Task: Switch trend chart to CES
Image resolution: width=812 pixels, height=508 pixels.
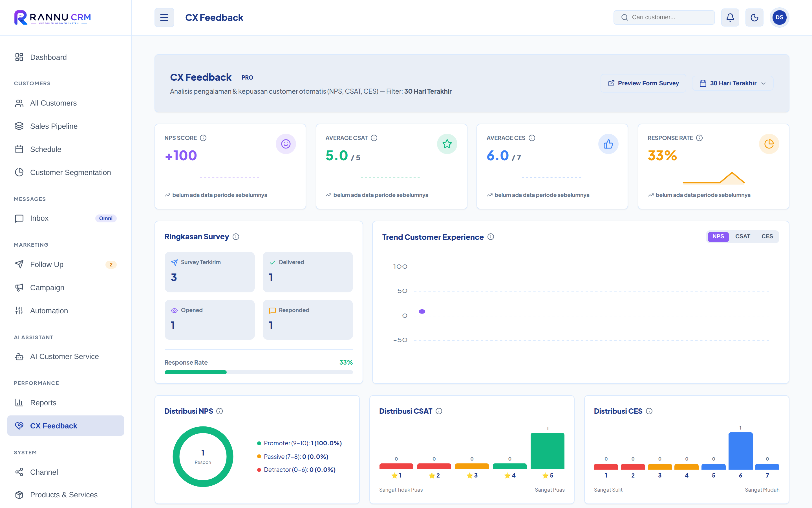Action: 767,237
